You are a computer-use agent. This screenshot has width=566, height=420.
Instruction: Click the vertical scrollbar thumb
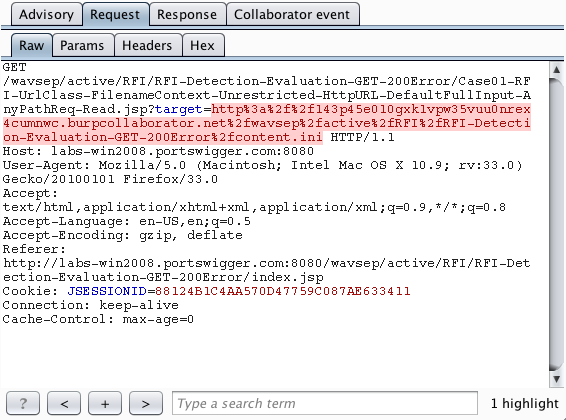(556, 224)
